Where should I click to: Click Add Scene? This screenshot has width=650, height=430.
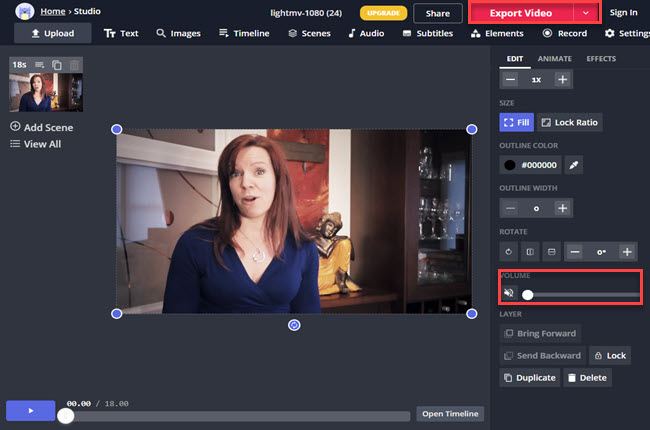(41, 127)
